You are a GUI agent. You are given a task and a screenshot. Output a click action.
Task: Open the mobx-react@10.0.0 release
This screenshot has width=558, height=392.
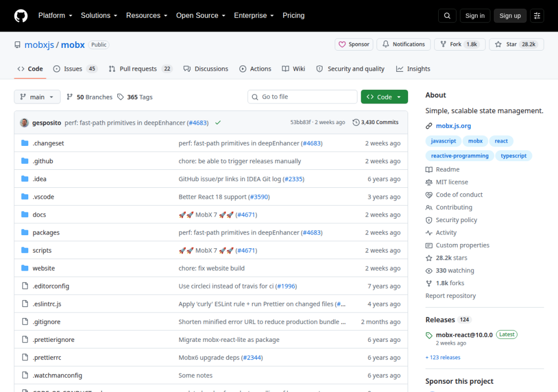(x=464, y=335)
